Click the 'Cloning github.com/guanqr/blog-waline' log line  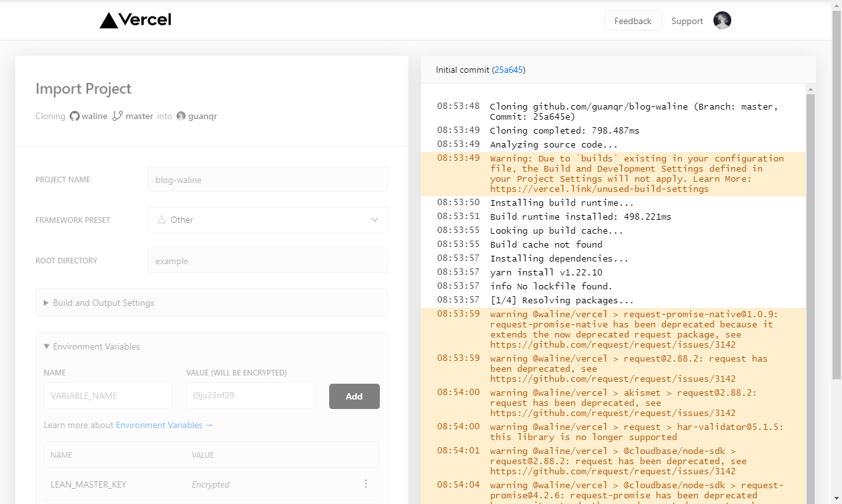(x=613, y=111)
